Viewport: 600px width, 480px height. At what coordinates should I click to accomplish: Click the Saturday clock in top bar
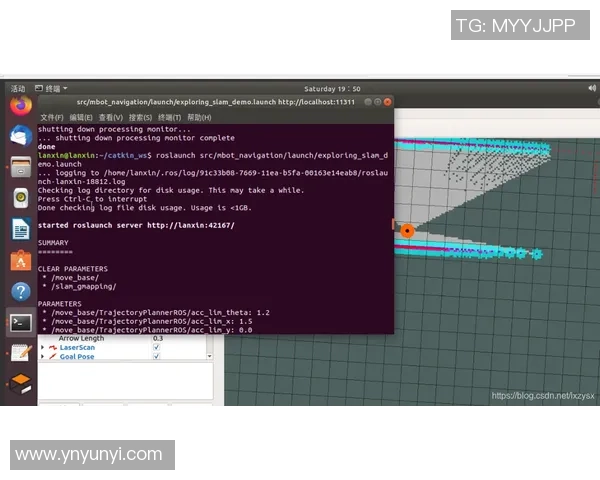[332, 88]
